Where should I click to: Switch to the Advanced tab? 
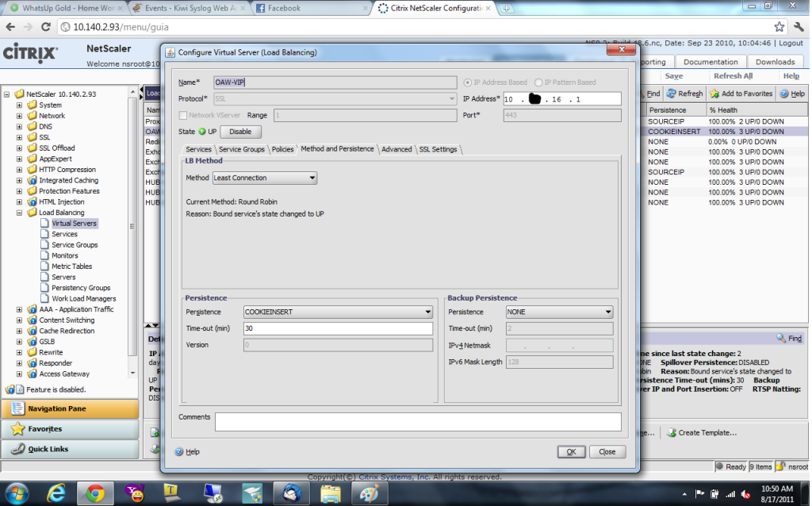(396, 149)
